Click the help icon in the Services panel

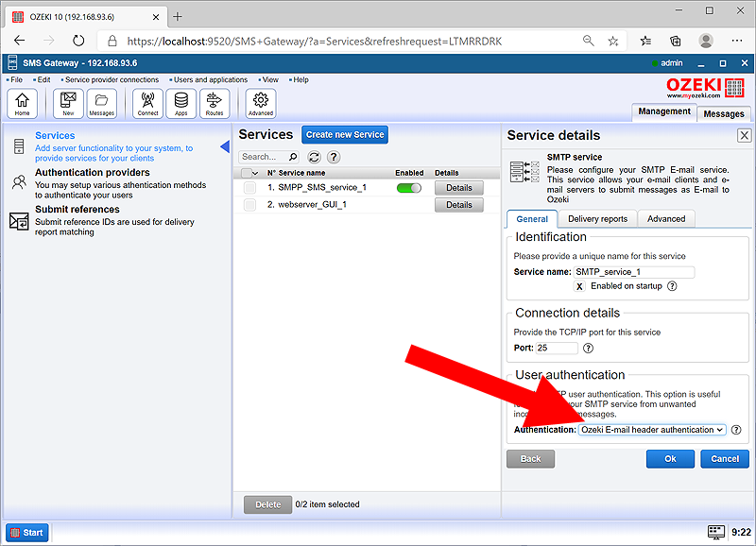coord(334,157)
